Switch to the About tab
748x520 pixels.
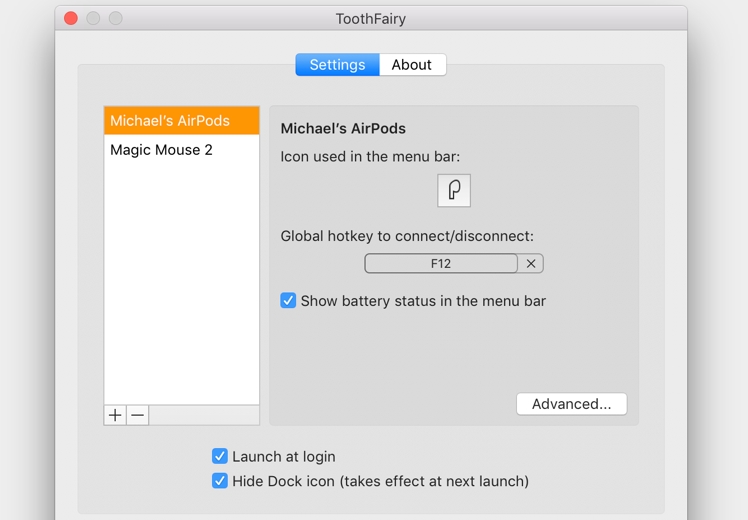click(412, 65)
